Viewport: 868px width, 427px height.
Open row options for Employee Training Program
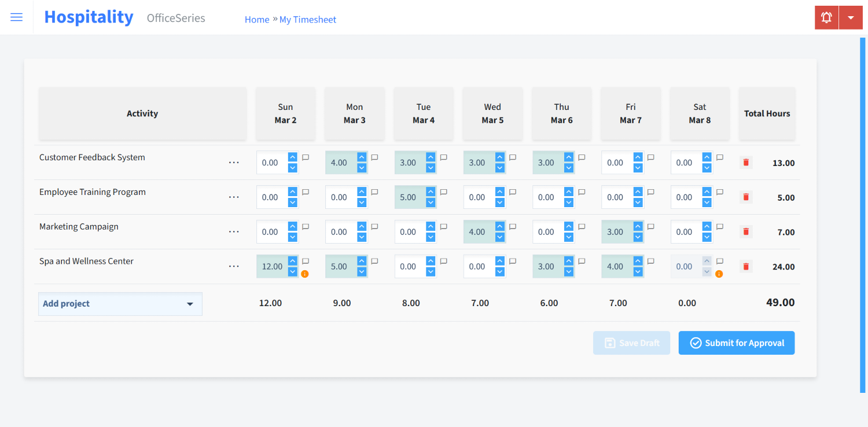[x=234, y=197]
